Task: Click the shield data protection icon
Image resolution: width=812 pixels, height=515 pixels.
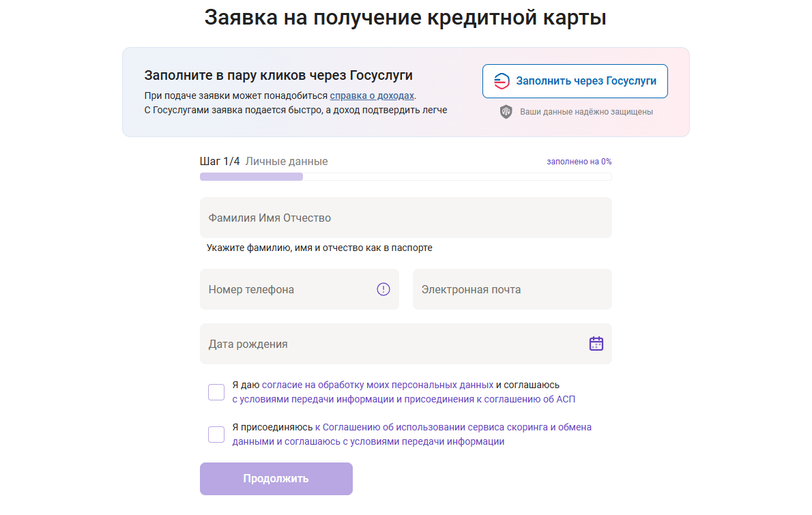Action: [506, 112]
